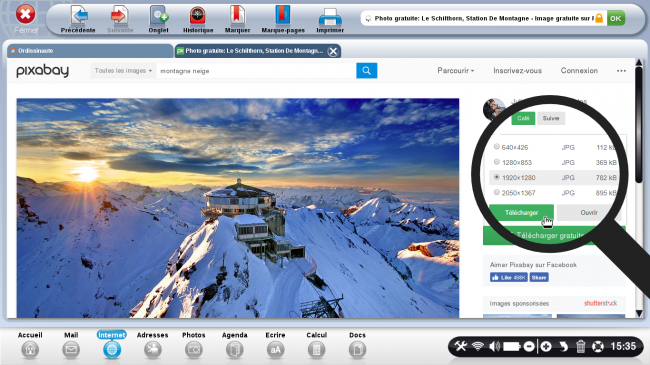Click the blue search magnifier button
Viewport: 650px width, 365px height.
[x=366, y=71]
